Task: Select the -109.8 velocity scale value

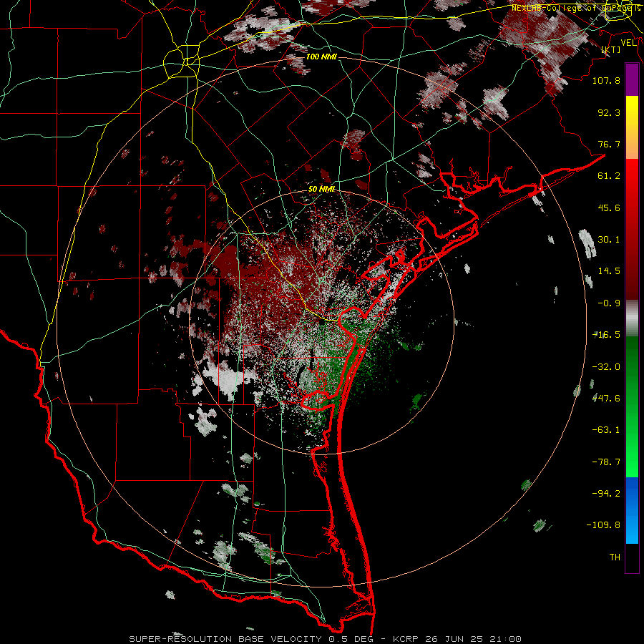Action: (603, 525)
